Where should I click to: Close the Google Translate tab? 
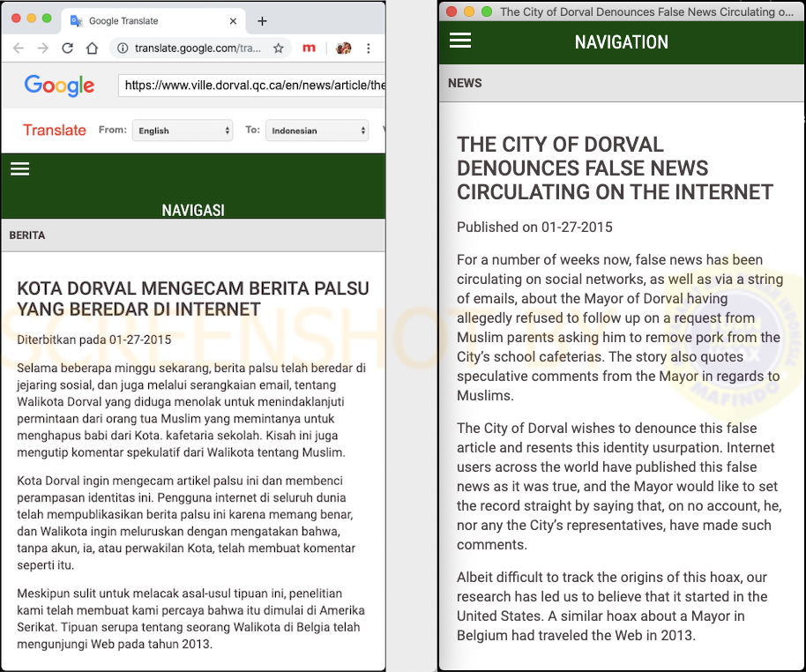point(233,21)
